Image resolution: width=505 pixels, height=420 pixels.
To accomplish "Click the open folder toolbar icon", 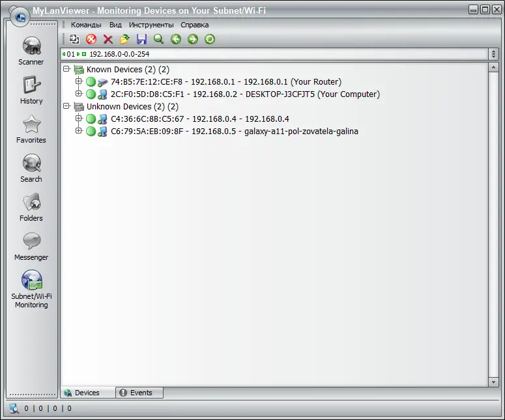I will (x=124, y=39).
